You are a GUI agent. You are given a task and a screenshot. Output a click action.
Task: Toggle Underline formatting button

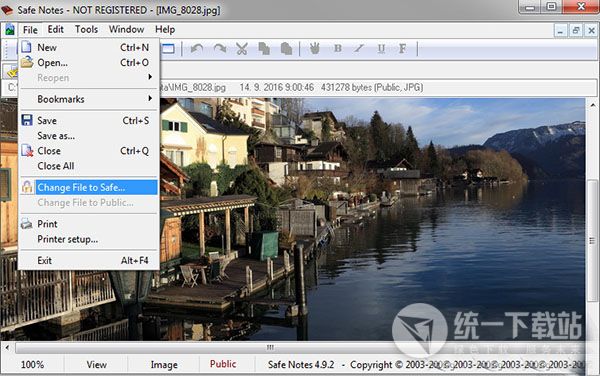coord(381,49)
